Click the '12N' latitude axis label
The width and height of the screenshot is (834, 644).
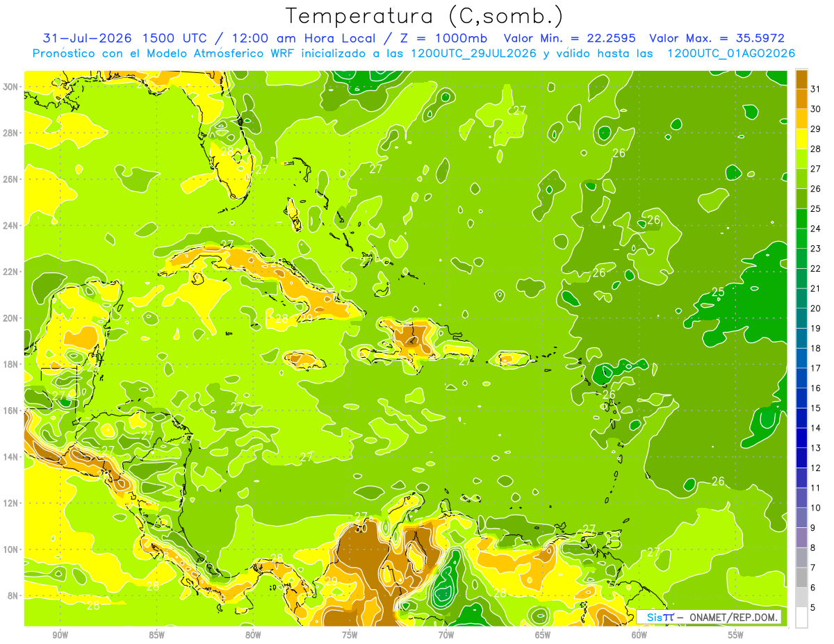click(12, 502)
